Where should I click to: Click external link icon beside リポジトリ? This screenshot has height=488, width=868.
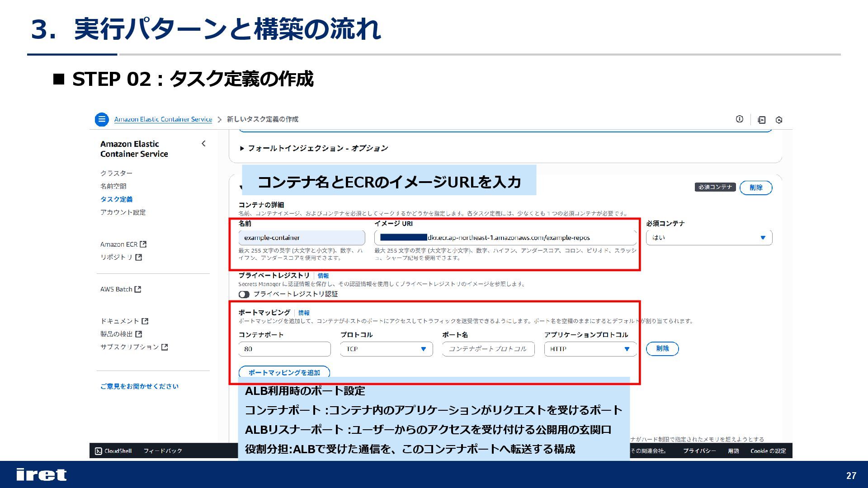point(139,257)
